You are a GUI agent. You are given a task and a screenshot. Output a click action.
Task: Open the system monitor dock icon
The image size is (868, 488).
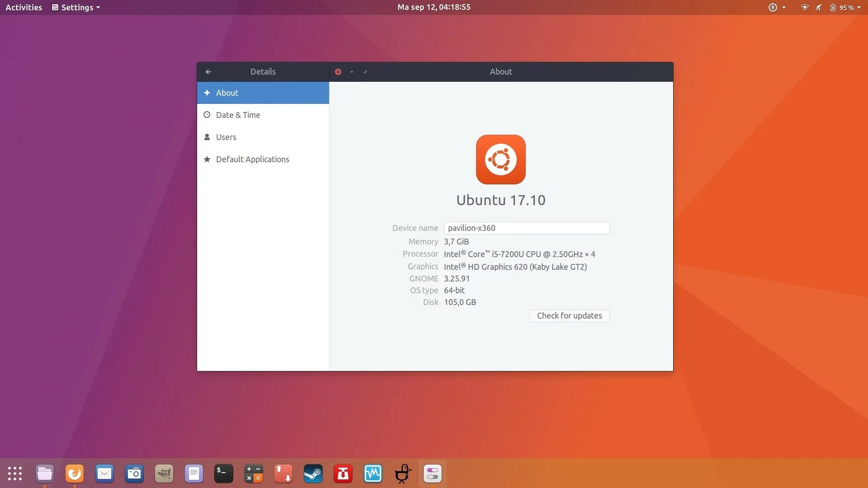(x=373, y=474)
